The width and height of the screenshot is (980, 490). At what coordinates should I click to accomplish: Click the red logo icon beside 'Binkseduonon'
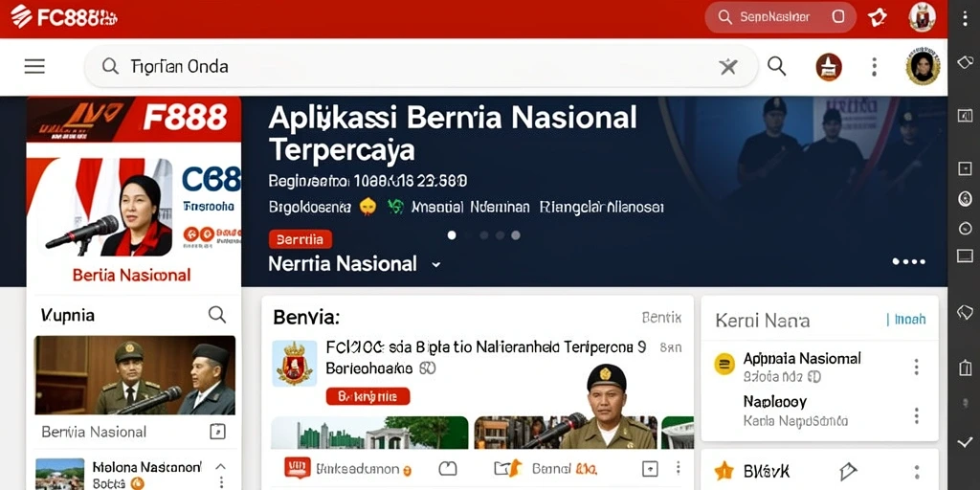298,468
